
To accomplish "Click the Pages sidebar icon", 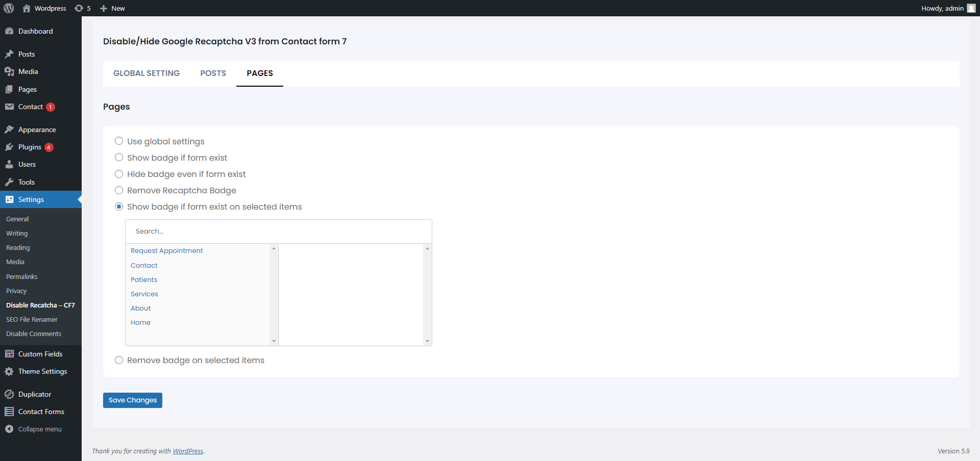I will 9,89.
